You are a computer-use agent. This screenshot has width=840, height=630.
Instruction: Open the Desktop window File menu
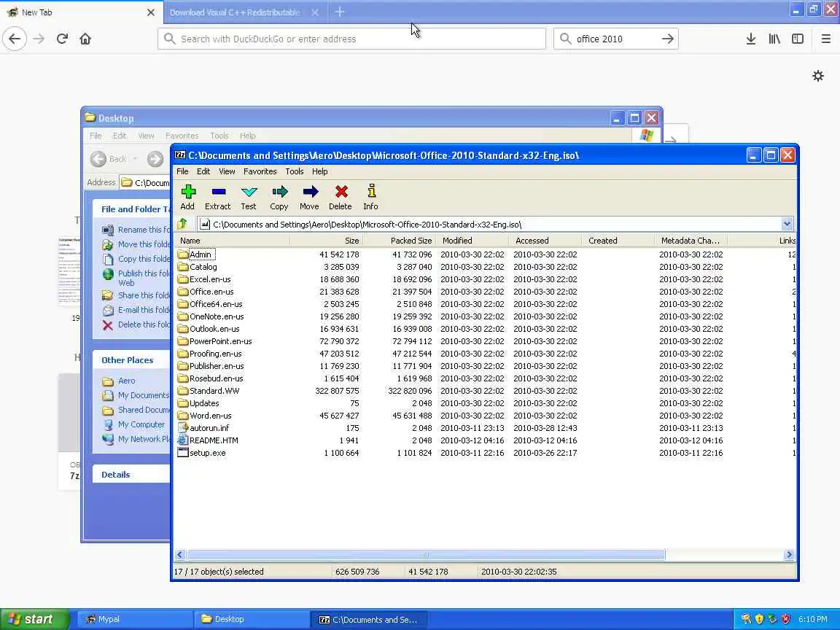(96, 136)
